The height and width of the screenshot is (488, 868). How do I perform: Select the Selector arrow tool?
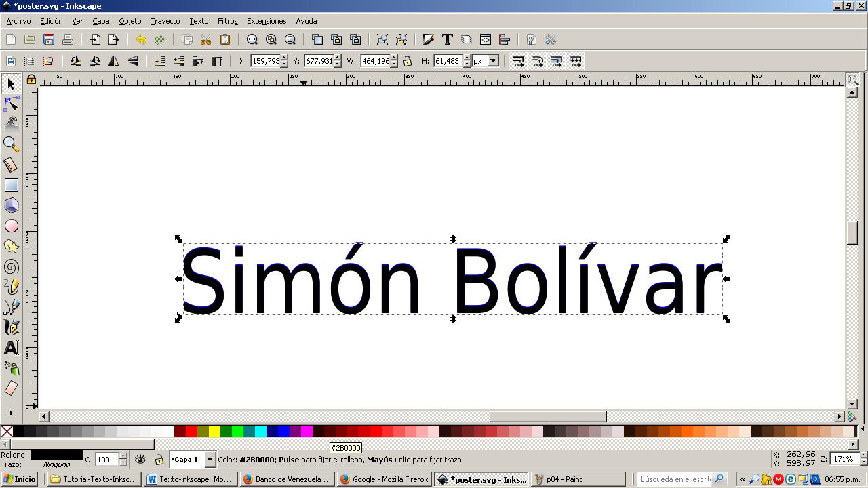pyautogui.click(x=11, y=84)
